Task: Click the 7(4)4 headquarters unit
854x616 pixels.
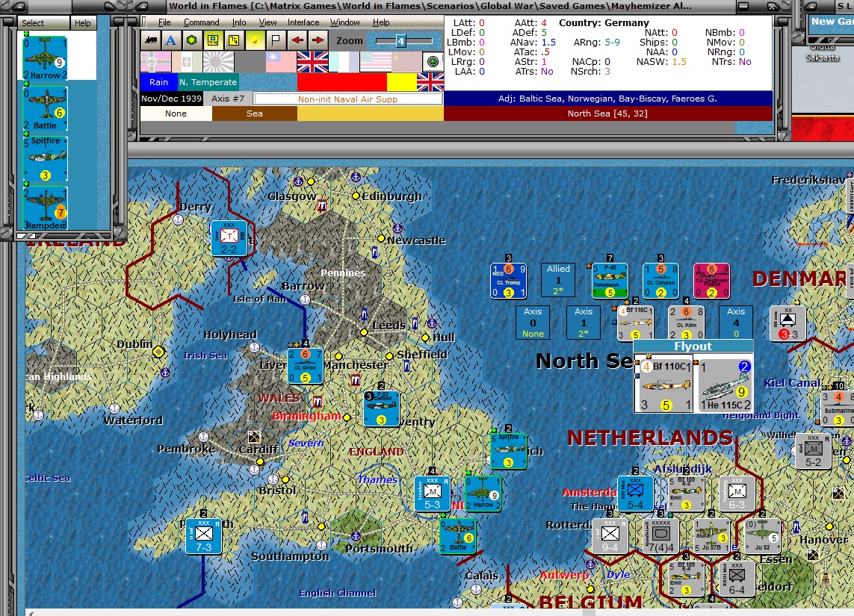Action: click(x=660, y=537)
